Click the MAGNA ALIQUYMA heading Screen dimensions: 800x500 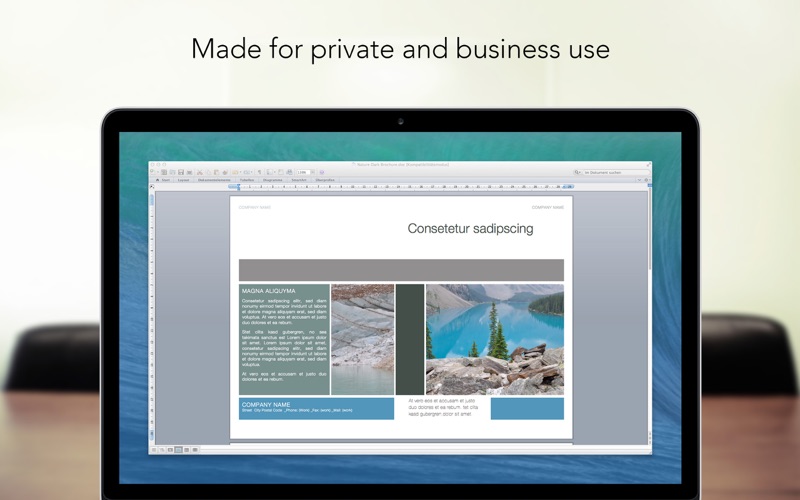click(x=268, y=291)
